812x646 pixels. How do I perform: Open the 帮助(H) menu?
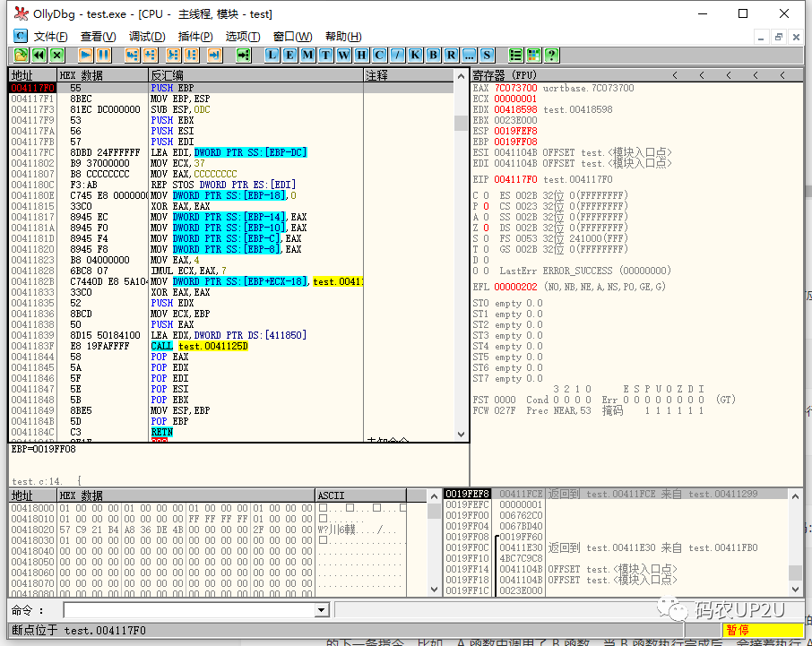click(343, 36)
